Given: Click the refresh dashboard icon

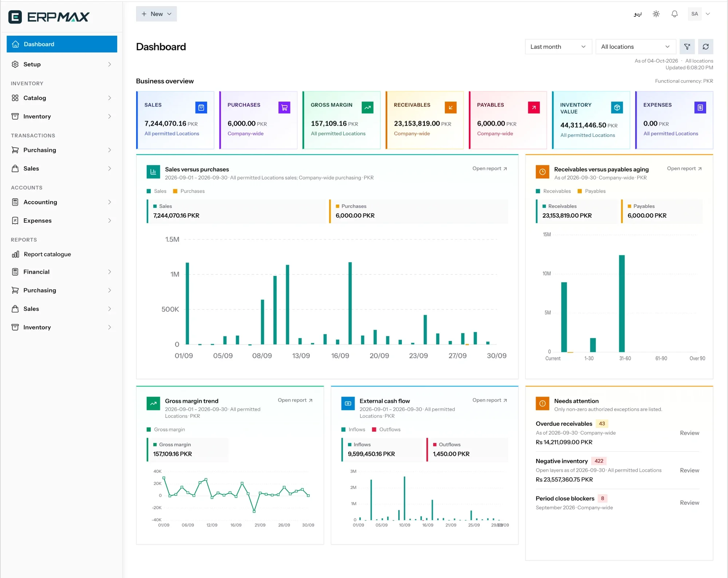Looking at the screenshot, I should click(x=706, y=47).
